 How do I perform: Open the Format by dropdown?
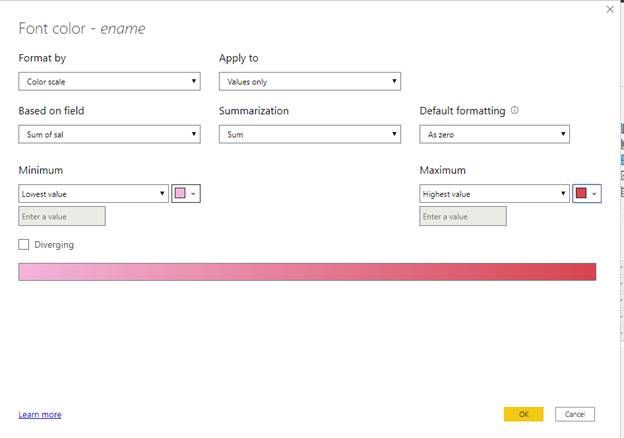coord(109,82)
